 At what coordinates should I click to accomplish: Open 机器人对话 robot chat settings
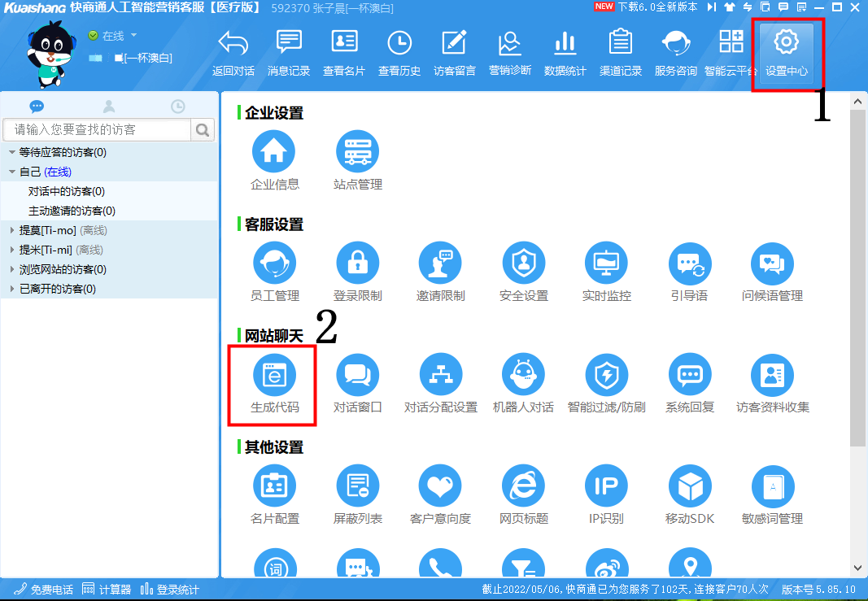(523, 375)
